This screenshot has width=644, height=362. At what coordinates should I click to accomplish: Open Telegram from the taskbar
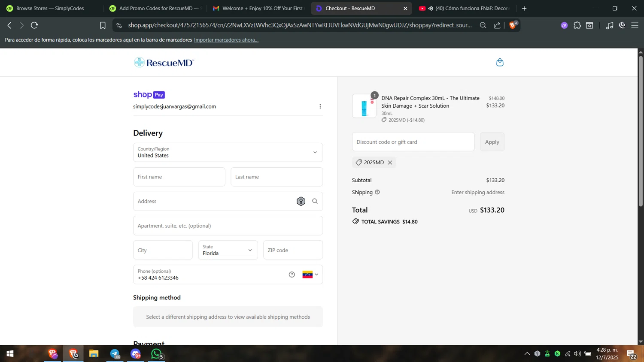(115, 354)
